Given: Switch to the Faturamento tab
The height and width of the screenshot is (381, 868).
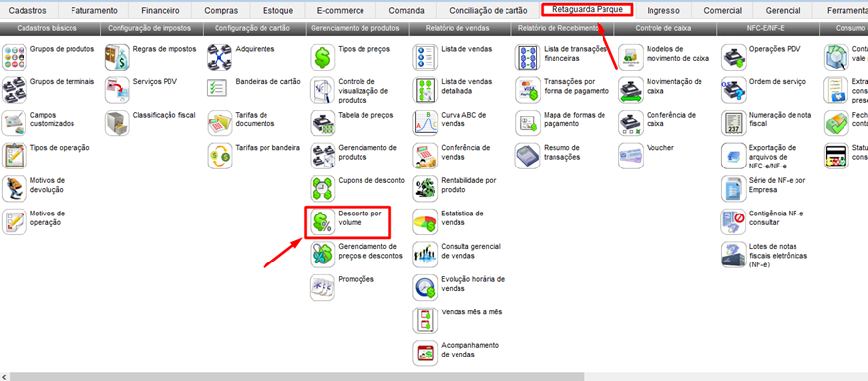Looking at the screenshot, I should pos(93,11).
